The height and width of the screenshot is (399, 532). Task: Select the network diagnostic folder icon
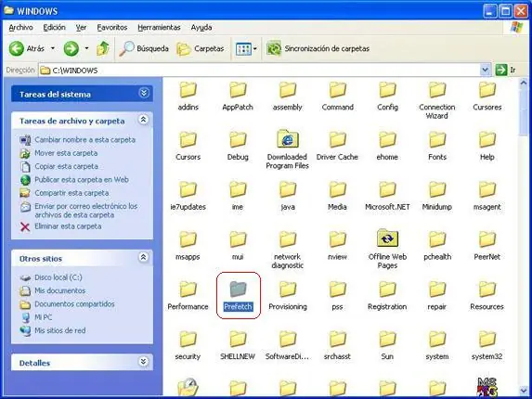[x=288, y=239]
